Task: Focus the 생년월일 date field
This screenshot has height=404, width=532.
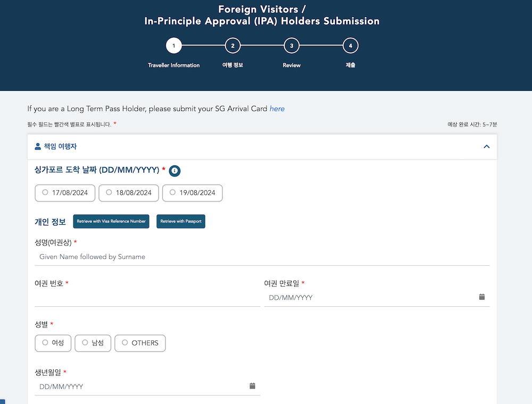Action: (x=147, y=386)
